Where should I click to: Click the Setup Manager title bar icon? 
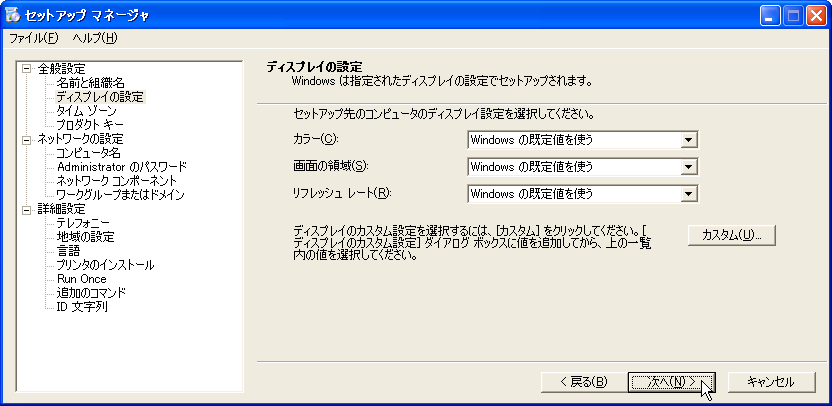tap(13, 15)
